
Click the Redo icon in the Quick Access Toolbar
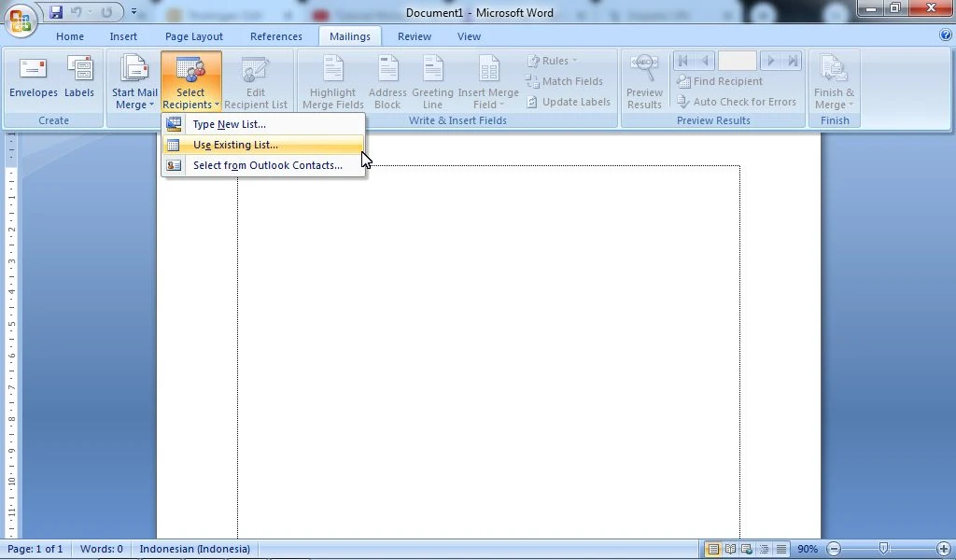point(106,11)
